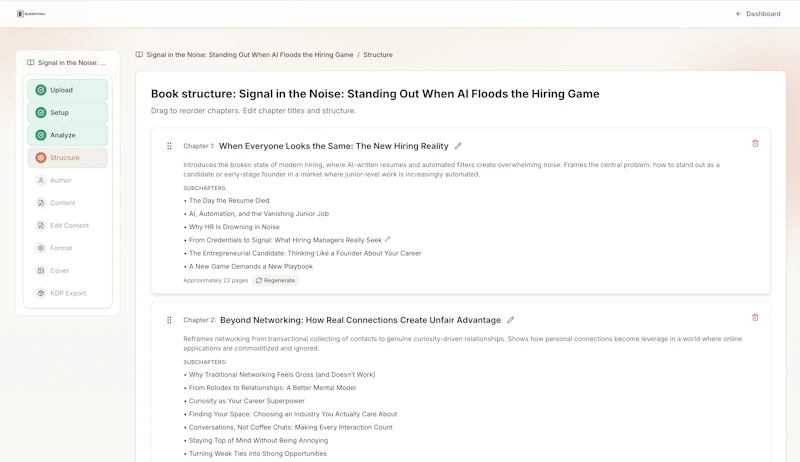800x462 pixels.
Task: Click the Chapter 1 description paragraph
Action: click(452, 169)
